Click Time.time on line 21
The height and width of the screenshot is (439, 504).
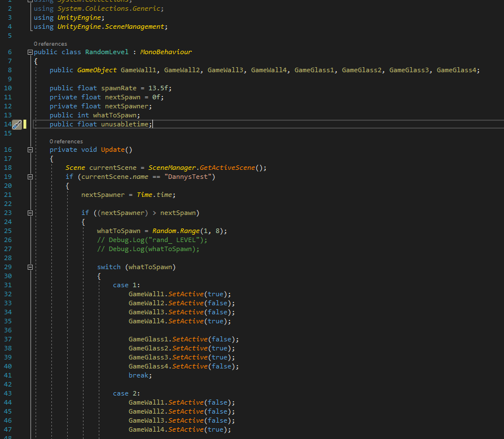click(x=154, y=195)
